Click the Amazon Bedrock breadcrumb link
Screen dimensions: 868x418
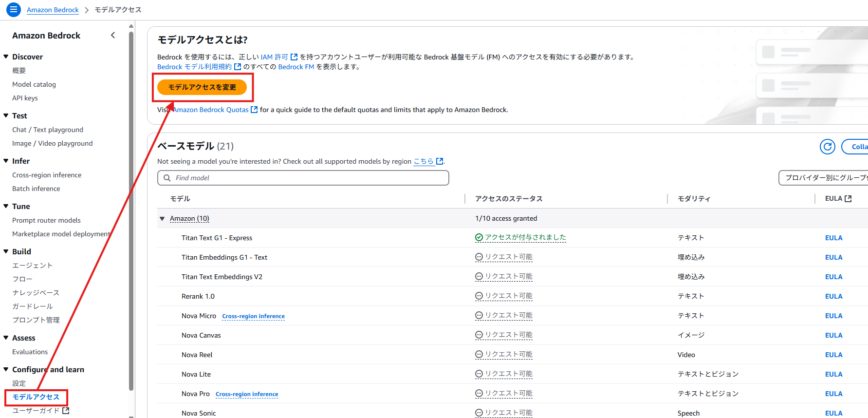tap(53, 10)
